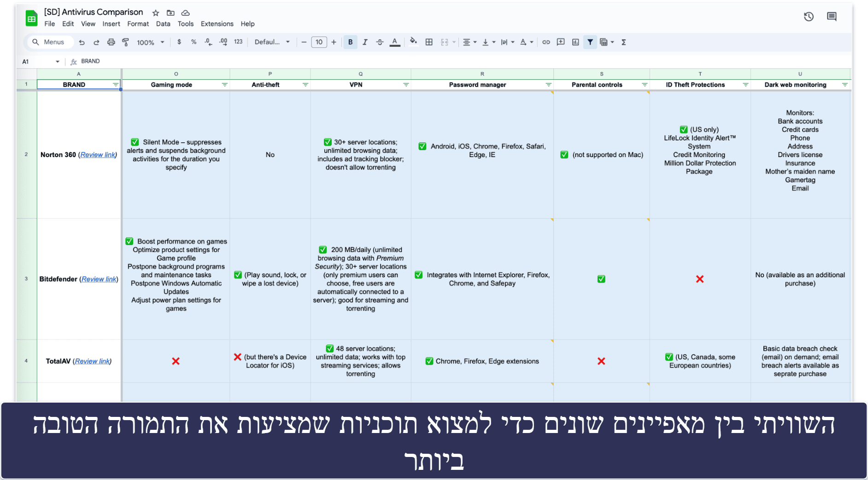Open the Extensions menu
Screen dimensions: 868x480
217,24
